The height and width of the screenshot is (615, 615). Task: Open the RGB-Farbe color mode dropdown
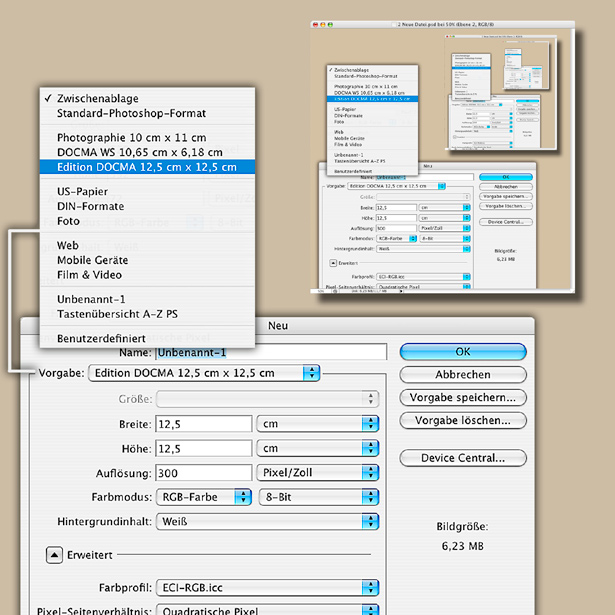203,497
